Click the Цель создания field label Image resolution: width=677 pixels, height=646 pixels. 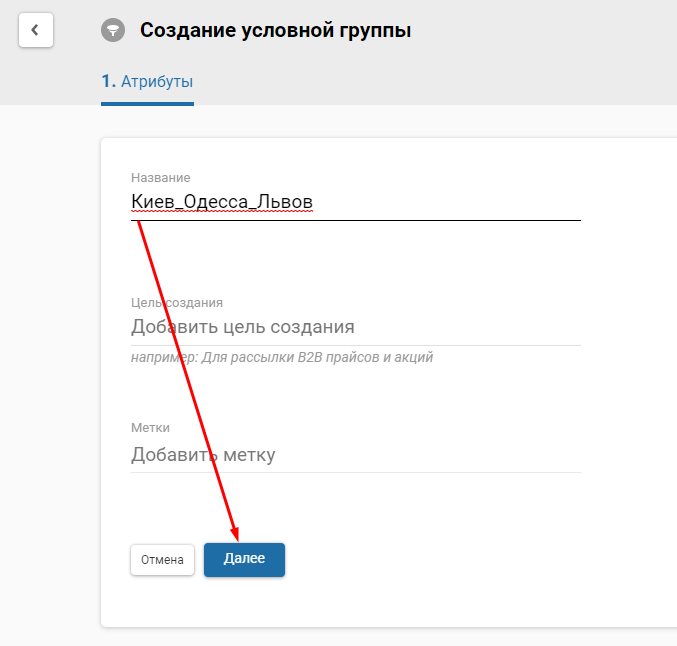coord(177,302)
